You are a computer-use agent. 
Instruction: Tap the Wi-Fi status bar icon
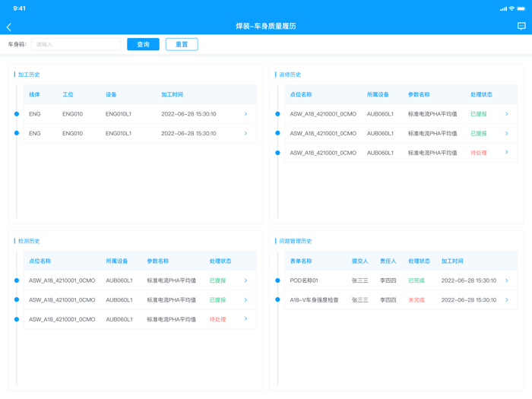click(511, 8)
